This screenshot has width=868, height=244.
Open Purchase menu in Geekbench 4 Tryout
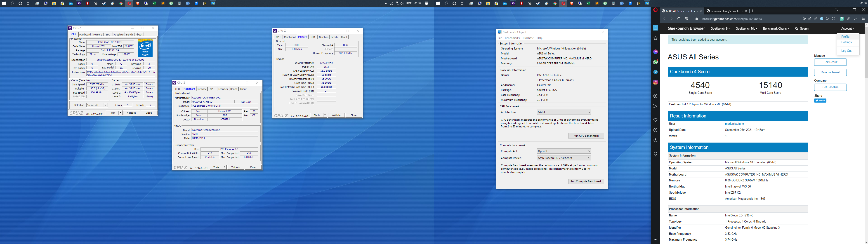pos(528,38)
